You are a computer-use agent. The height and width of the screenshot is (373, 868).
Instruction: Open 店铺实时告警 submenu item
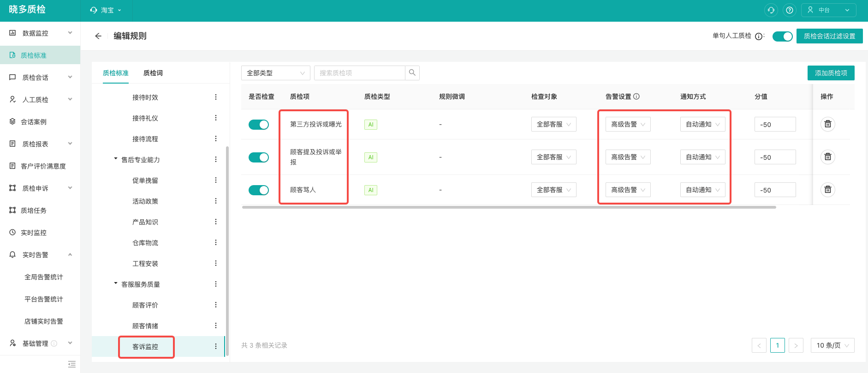(x=44, y=321)
